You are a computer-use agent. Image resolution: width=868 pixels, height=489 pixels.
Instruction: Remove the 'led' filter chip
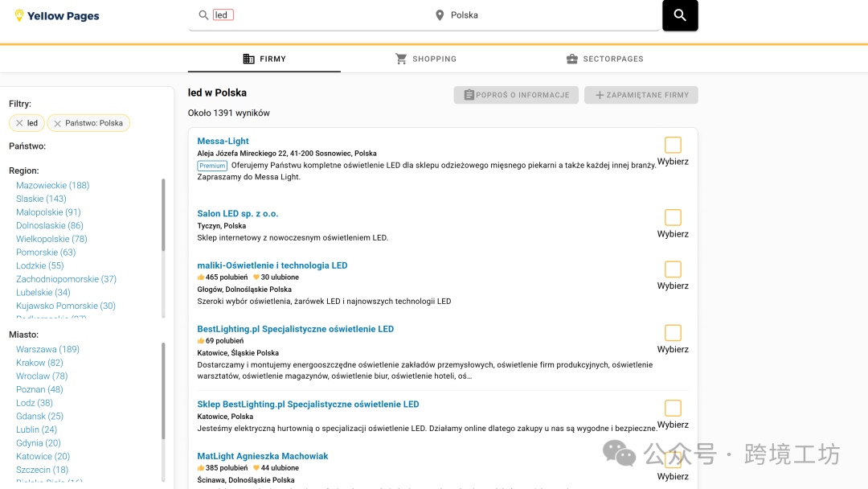19,123
